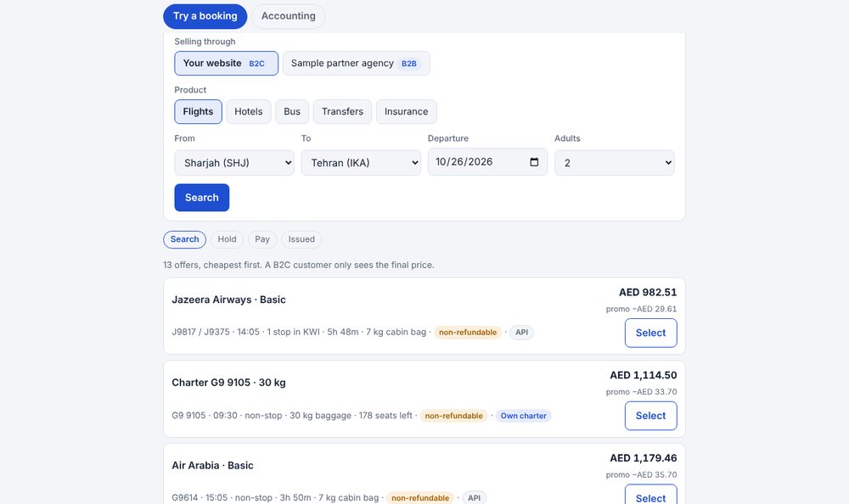Click the Air Arabia non-refundable tag

(420, 498)
